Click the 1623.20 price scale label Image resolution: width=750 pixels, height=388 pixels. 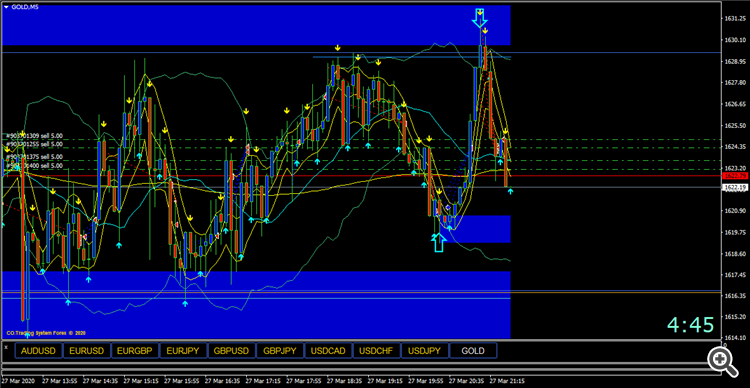tap(735, 168)
